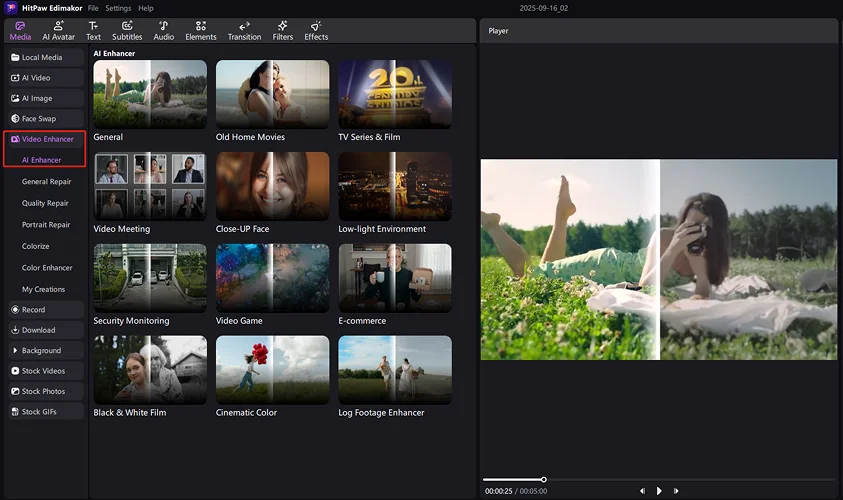Open the Elements panel icon
The height and width of the screenshot is (500, 843).
coord(201,30)
